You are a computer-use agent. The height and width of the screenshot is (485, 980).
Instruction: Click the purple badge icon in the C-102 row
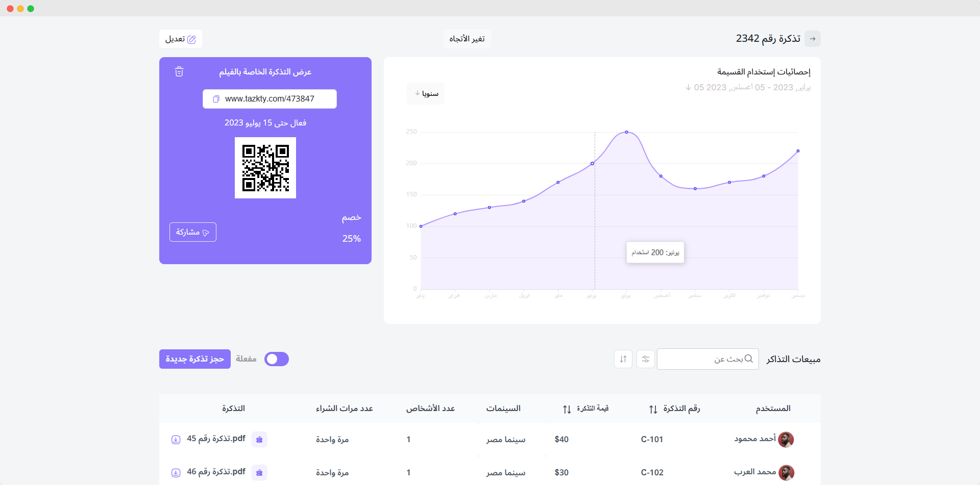tap(259, 473)
